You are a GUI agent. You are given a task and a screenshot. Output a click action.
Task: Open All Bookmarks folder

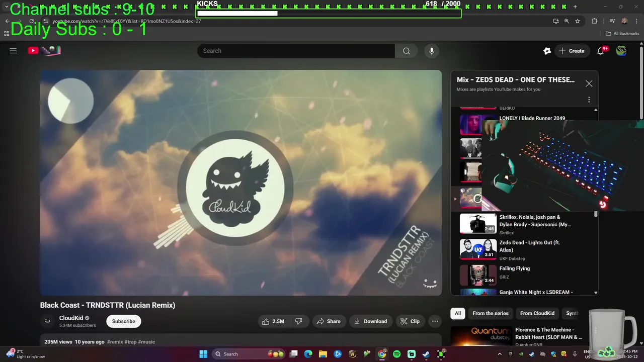click(622, 34)
